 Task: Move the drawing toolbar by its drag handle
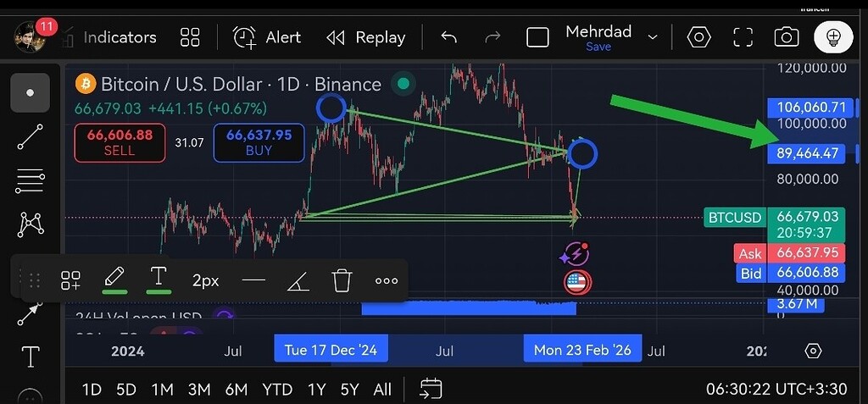point(34,280)
